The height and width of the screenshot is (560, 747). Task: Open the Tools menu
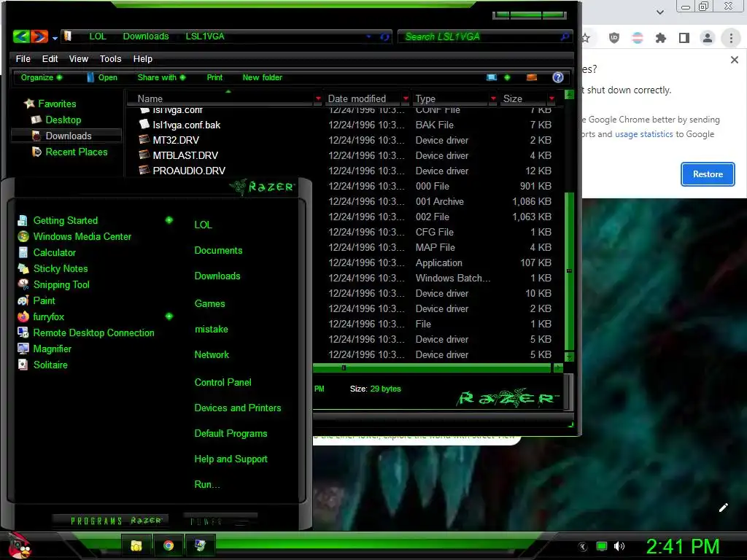111,58
